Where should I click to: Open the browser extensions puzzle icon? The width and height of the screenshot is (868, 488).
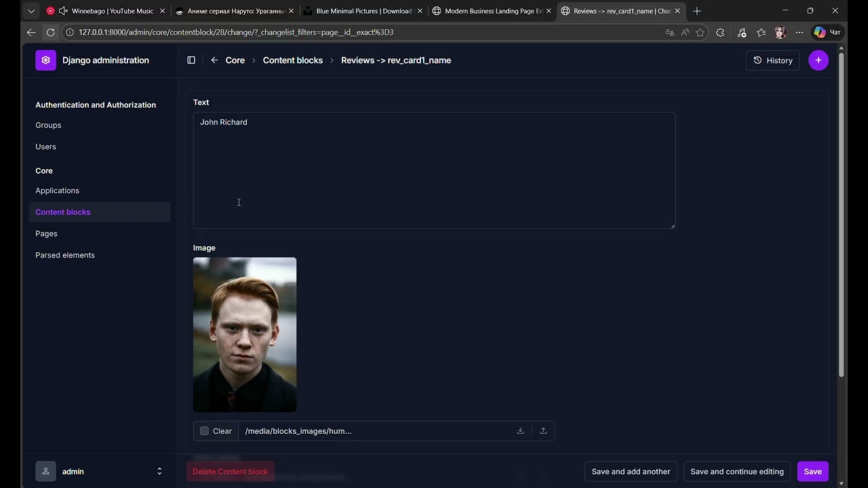pyautogui.click(x=720, y=32)
